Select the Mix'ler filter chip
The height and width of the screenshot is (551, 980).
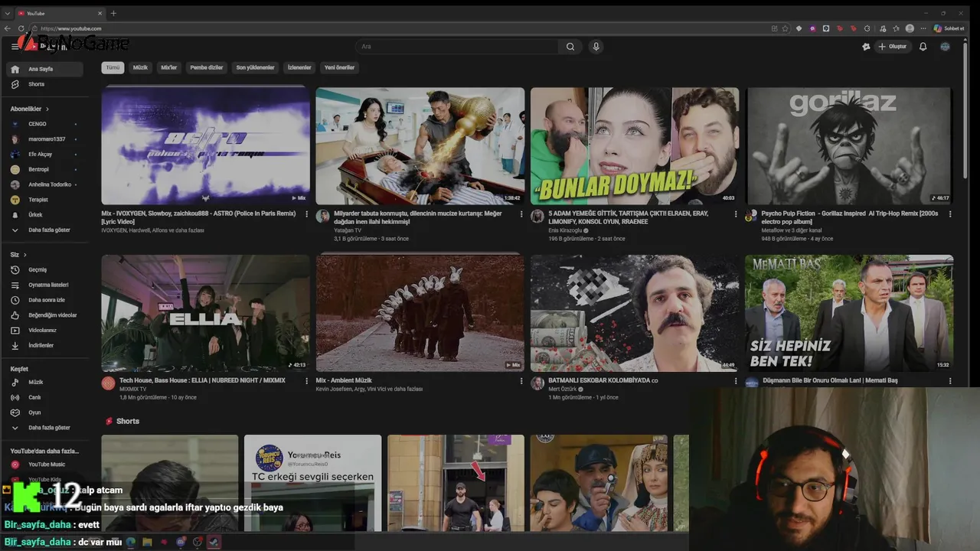tap(168, 67)
